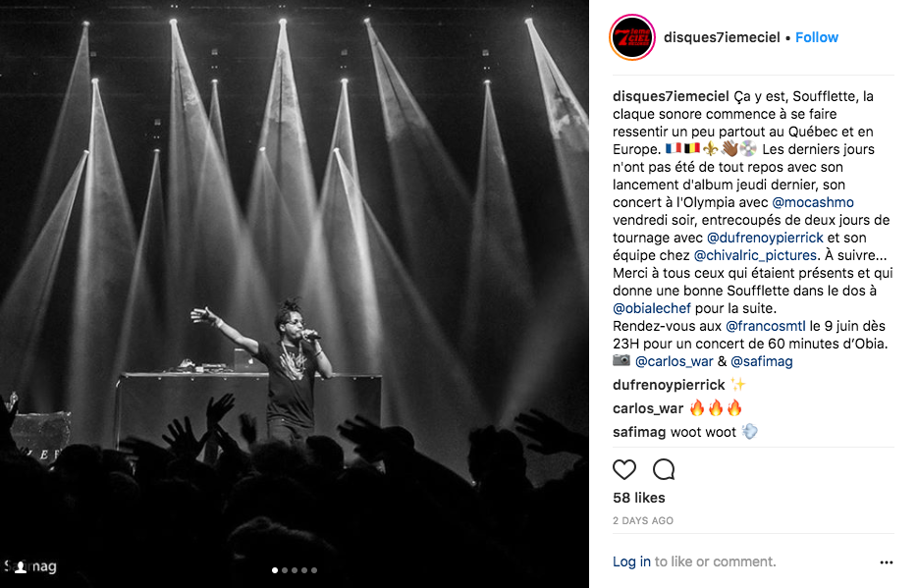This screenshot has width=918, height=588.
Task: Click the disques7iemeciel profile avatar
Action: tap(632, 37)
